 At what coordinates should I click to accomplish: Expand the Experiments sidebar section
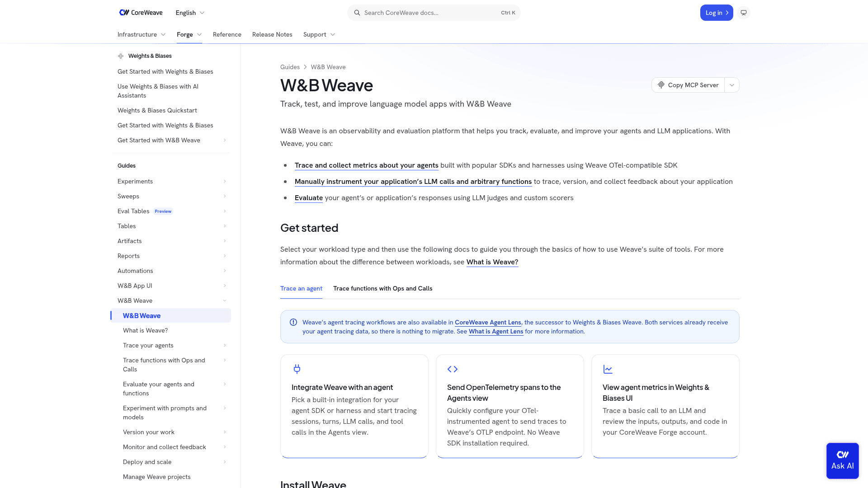coord(171,181)
